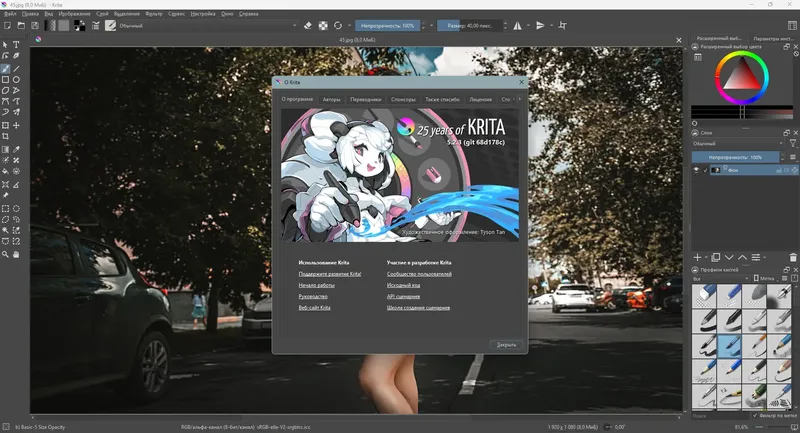Select the Line tool
Viewport: 800px width, 433px height.
pyautogui.click(x=16, y=68)
